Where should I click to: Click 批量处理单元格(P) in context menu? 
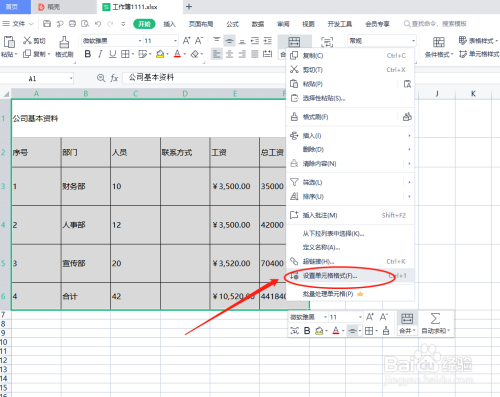click(350, 294)
